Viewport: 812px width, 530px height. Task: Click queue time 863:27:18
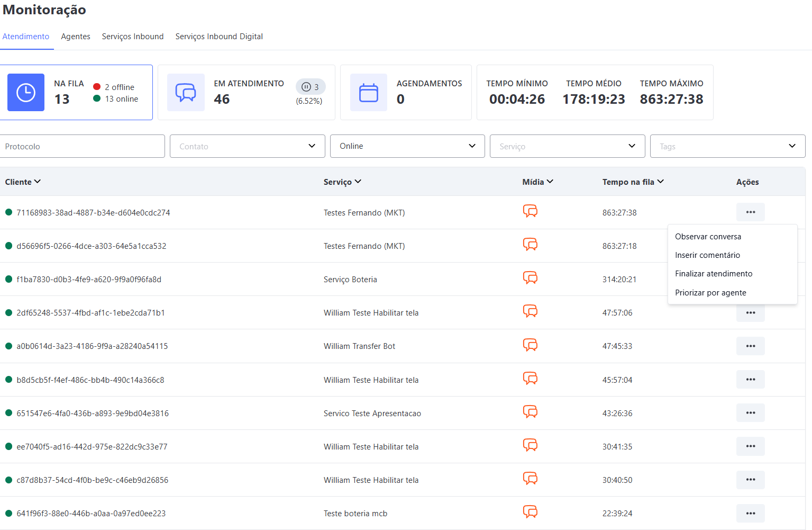[x=619, y=246]
